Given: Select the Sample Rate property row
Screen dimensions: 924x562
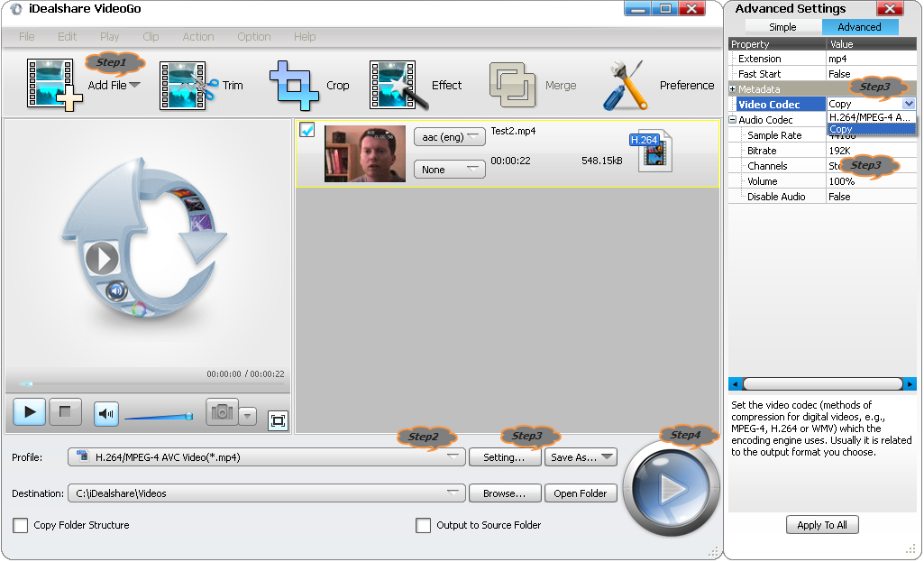Looking at the screenshot, I should (x=822, y=135).
